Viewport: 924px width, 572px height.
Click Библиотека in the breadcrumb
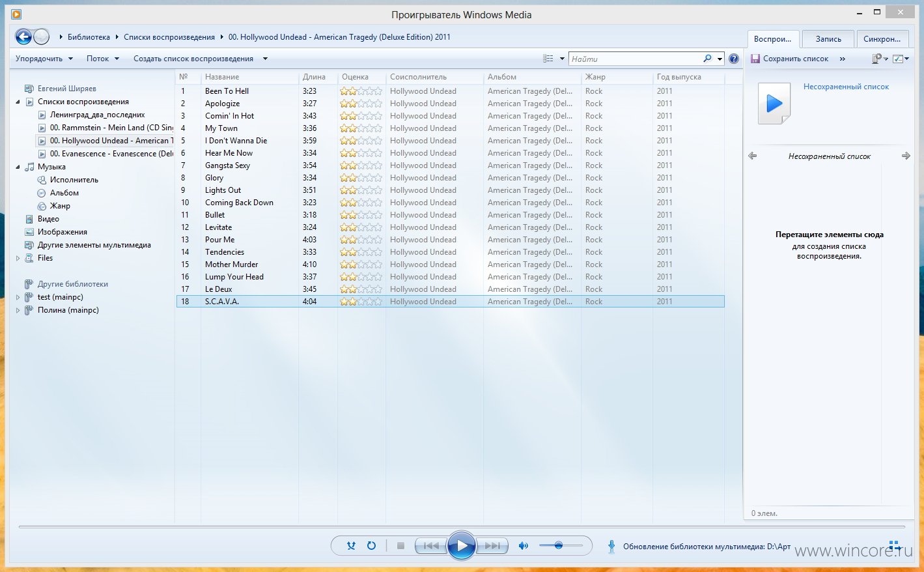click(89, 37)
